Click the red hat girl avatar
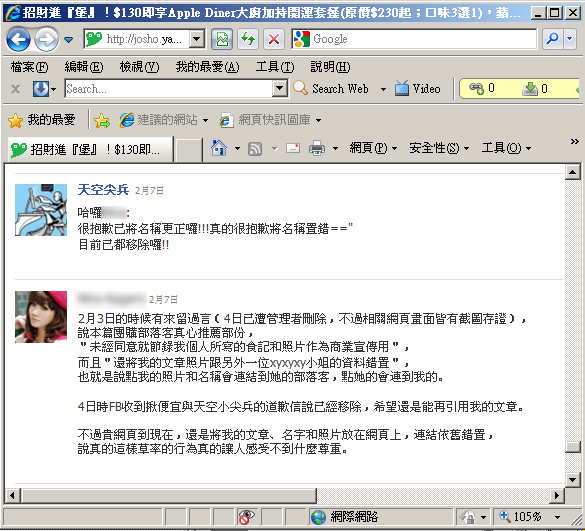 point(41,317)
